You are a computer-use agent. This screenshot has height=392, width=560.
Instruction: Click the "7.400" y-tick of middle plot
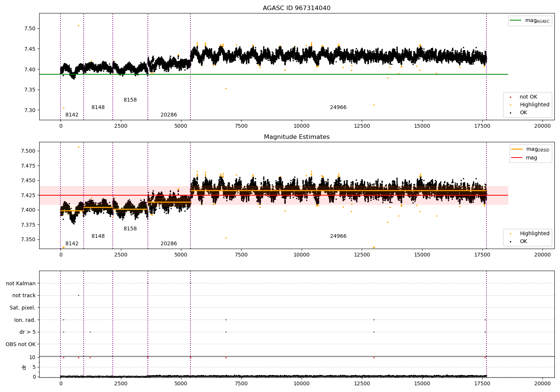28,210
